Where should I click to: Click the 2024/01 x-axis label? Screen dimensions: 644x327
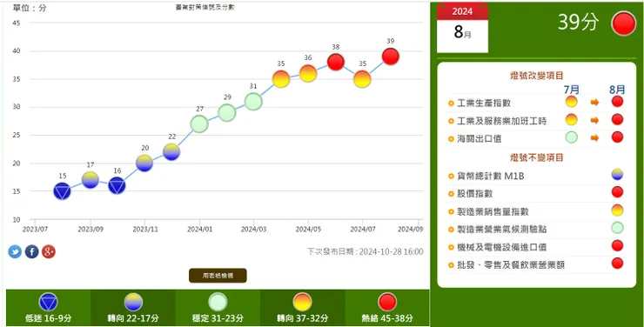click(x=199, y=229)
